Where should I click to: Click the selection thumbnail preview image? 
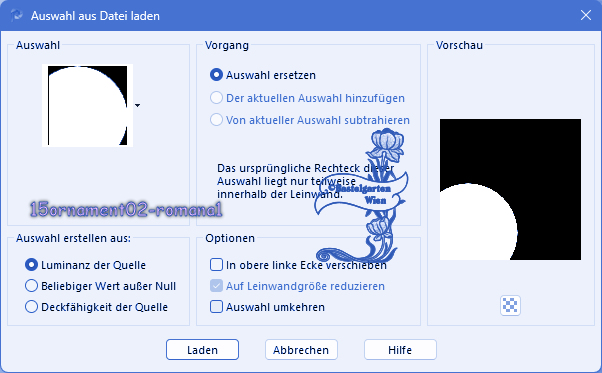88,105
